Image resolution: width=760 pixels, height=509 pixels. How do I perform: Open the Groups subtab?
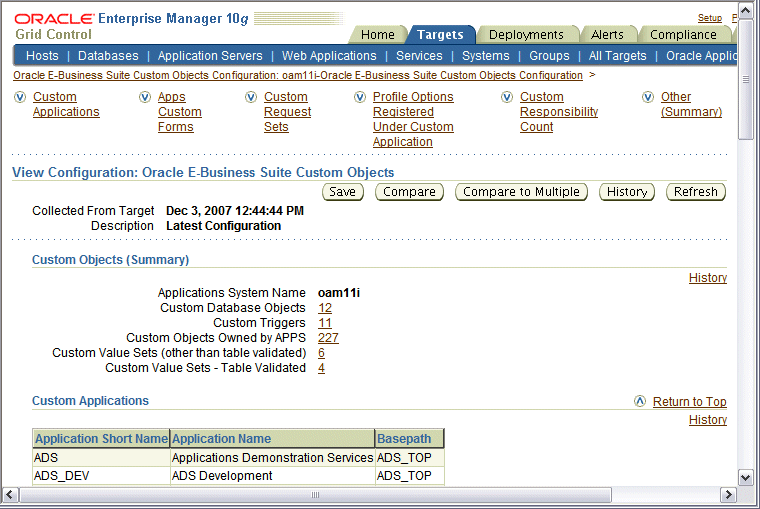549,56
